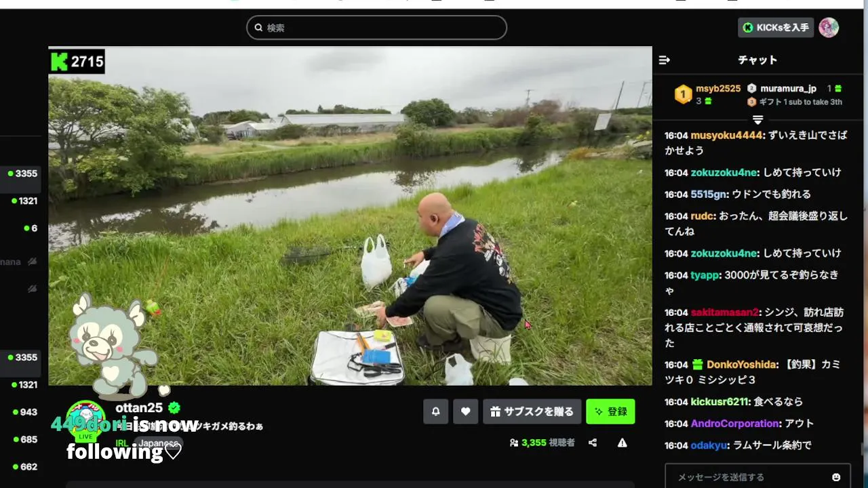Open the emoji picker in chat
Image resolution: width=868 pixels, height=488 pixels.
[x=836, y=477]
